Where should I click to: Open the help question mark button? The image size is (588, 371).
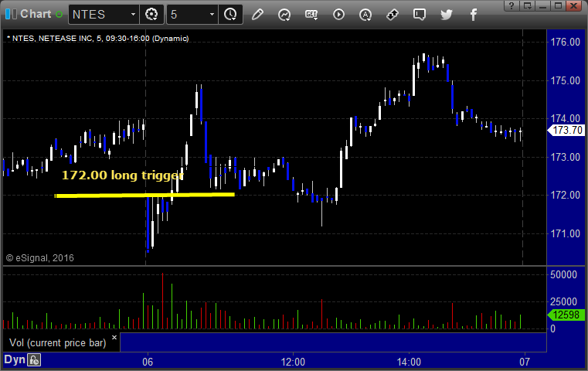tap(512, 5)
